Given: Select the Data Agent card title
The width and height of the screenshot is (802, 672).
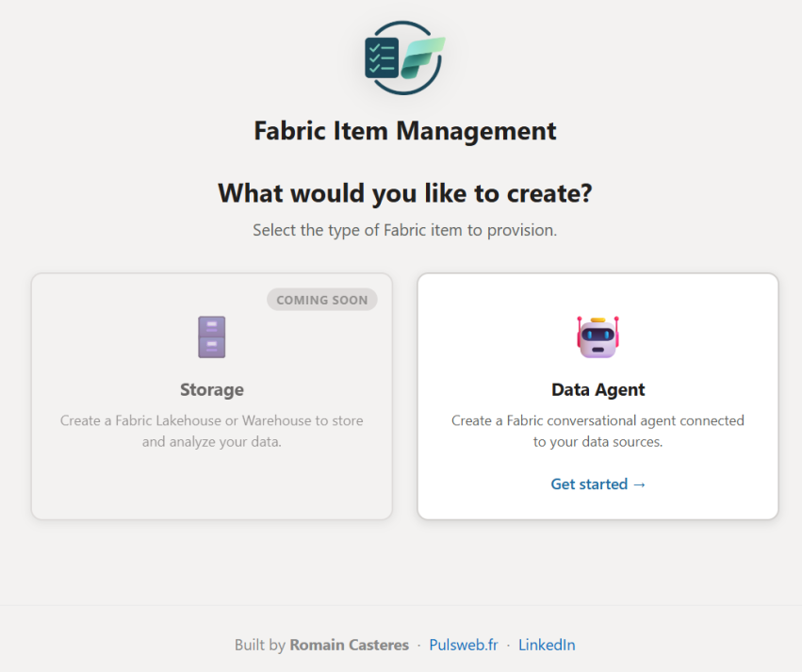Looking at the screenshot, I should point(597,389).
